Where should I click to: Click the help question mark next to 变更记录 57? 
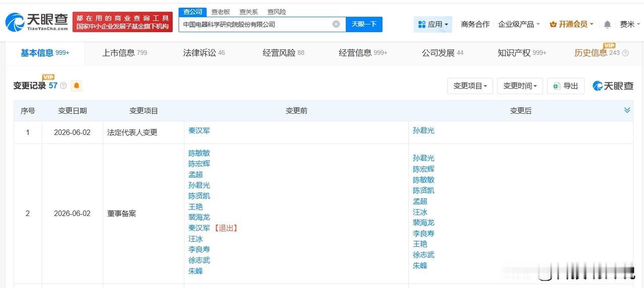(x=63, y=86)
